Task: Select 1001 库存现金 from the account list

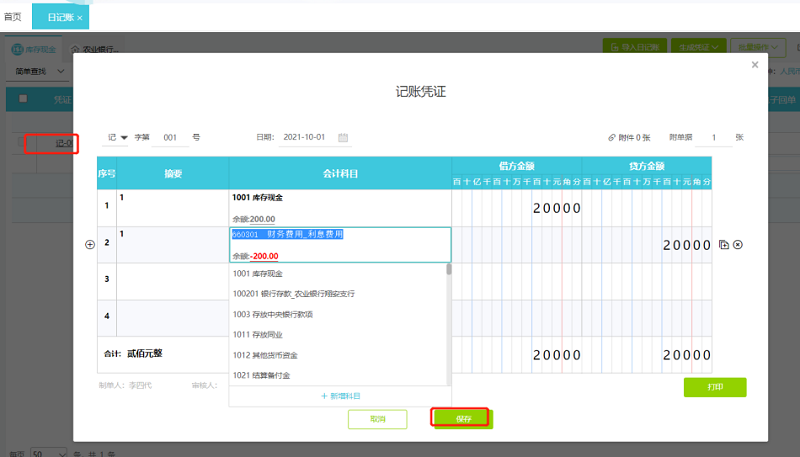Action: tap(257, 273)
